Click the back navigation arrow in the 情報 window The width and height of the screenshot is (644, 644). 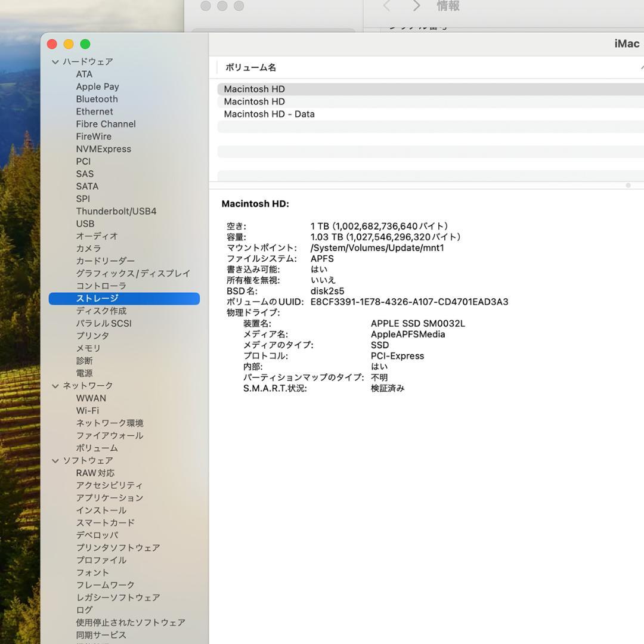(386, 6)
